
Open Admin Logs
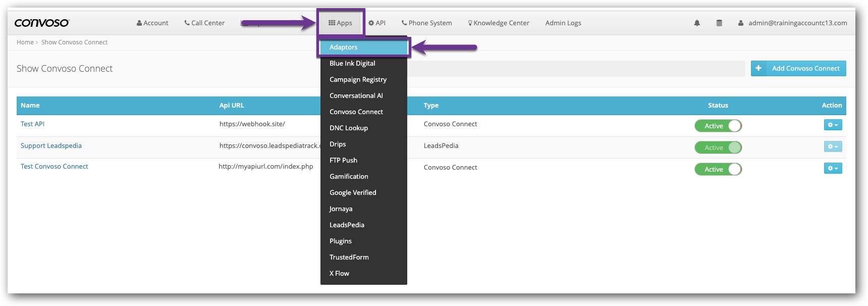(563, 23)
